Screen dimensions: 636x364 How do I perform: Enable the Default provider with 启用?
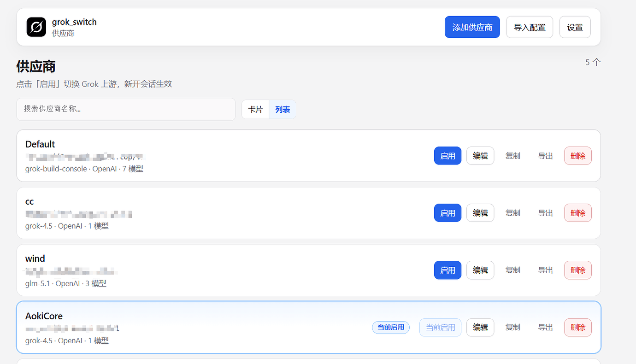[x=448, y=156]
